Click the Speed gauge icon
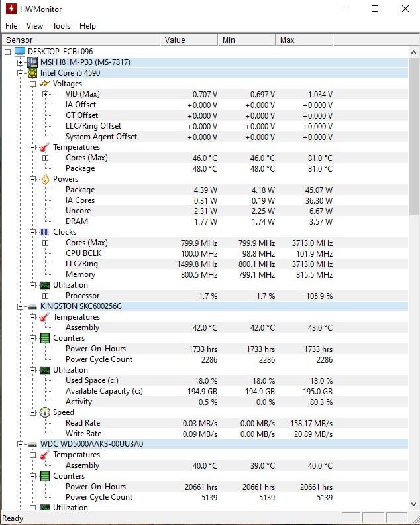The height and width of the screenshot is (525, 420). click(x=45, y=412)
